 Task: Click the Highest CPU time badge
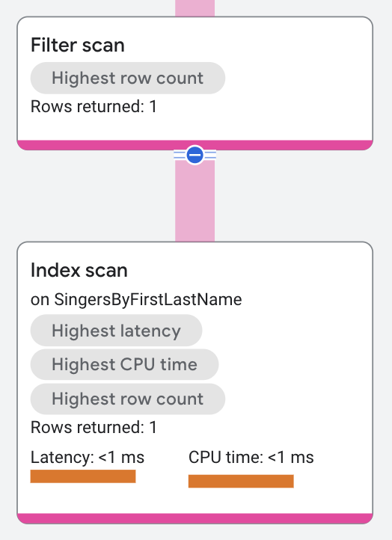[x=124, y=364]
